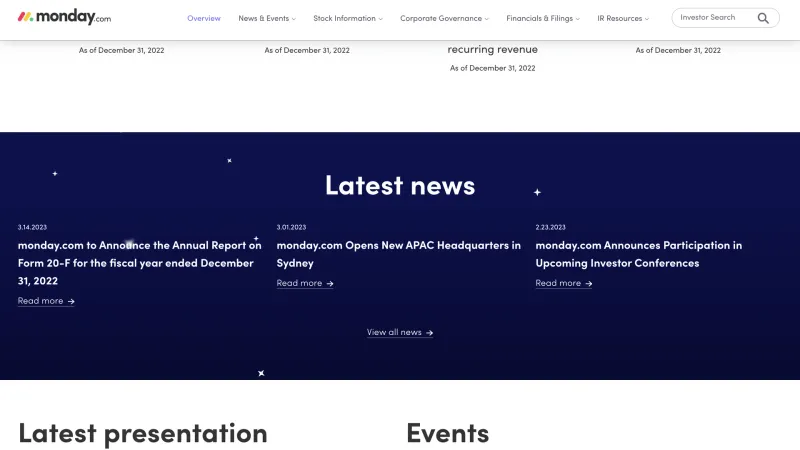This screenshot has width=800, height=450.
Task: Click View all news link
Action: pos(399,332)
